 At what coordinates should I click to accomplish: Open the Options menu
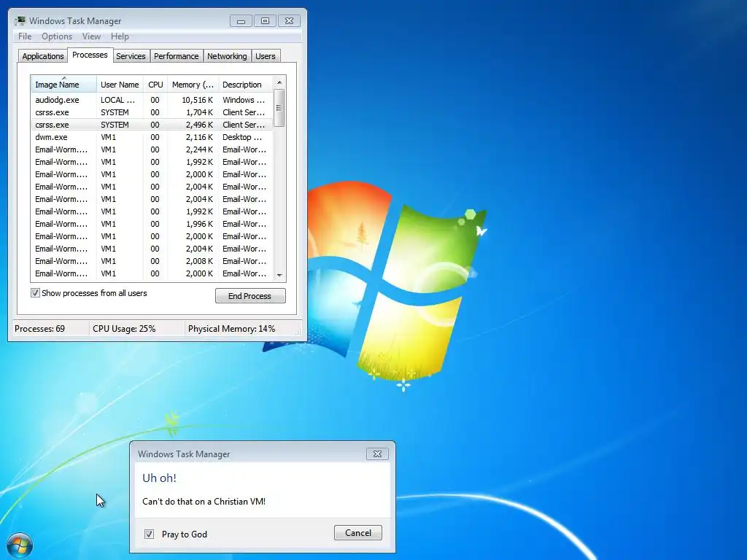[x=57, y=36]
